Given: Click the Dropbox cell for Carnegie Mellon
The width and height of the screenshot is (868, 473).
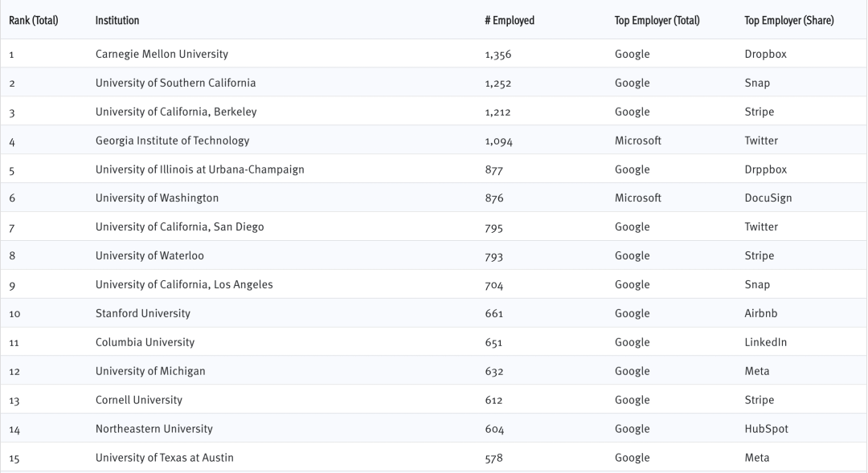Looking at the screenshot, I should pyautogui.click(x=765, y=54).
